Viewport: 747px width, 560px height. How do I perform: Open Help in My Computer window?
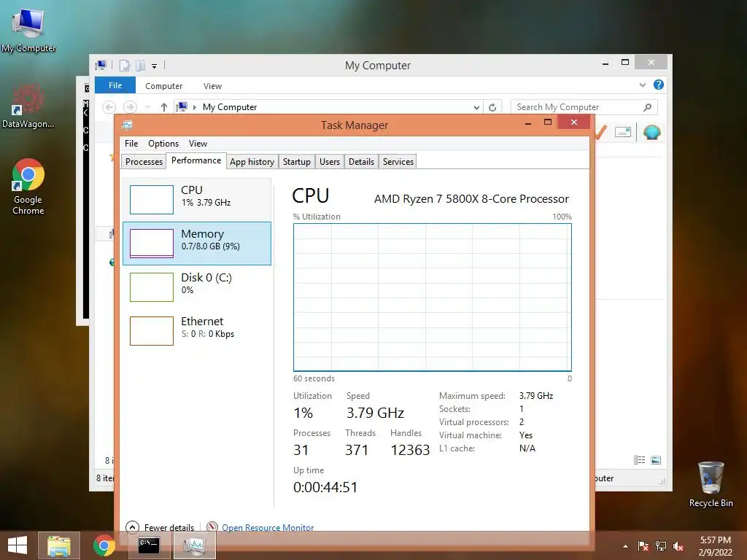click(x=659, y=85)
